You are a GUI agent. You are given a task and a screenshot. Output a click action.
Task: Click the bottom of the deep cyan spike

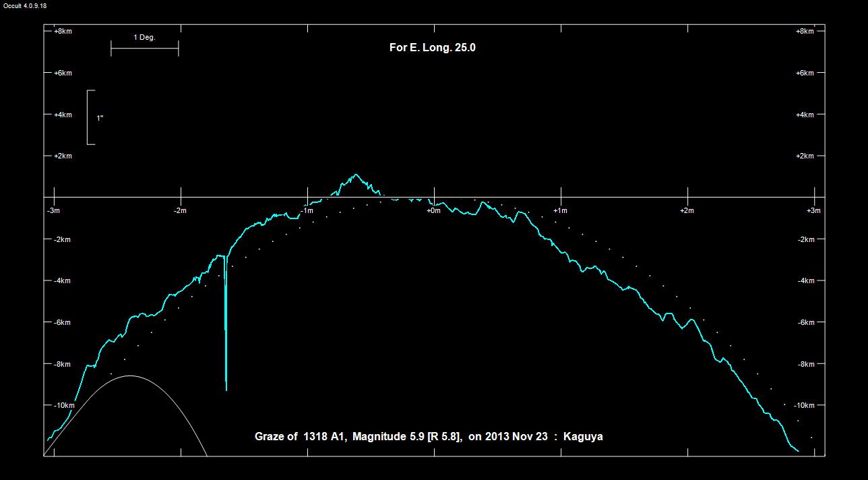226,389
